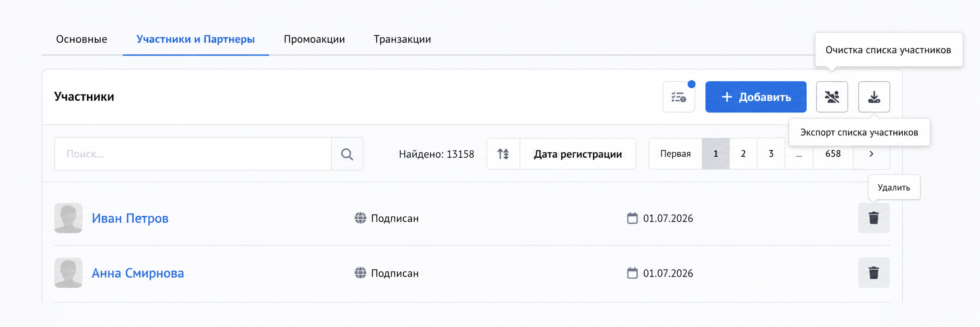The height and width of the screenshot is (327, 980).
Task: Delete Анна Смирнова with trash icon
Action: (x=874, y=273)
